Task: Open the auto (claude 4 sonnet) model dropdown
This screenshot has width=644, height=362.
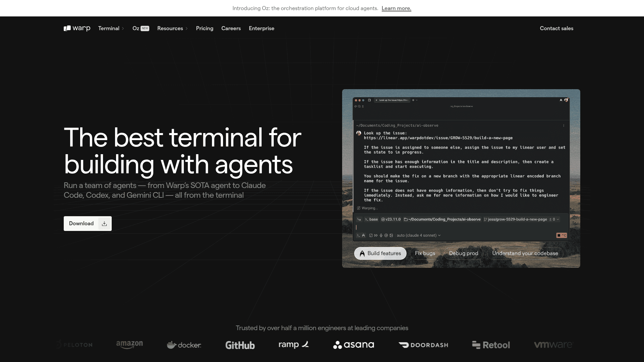Action: pyautogui.click(x=418, y=235)
